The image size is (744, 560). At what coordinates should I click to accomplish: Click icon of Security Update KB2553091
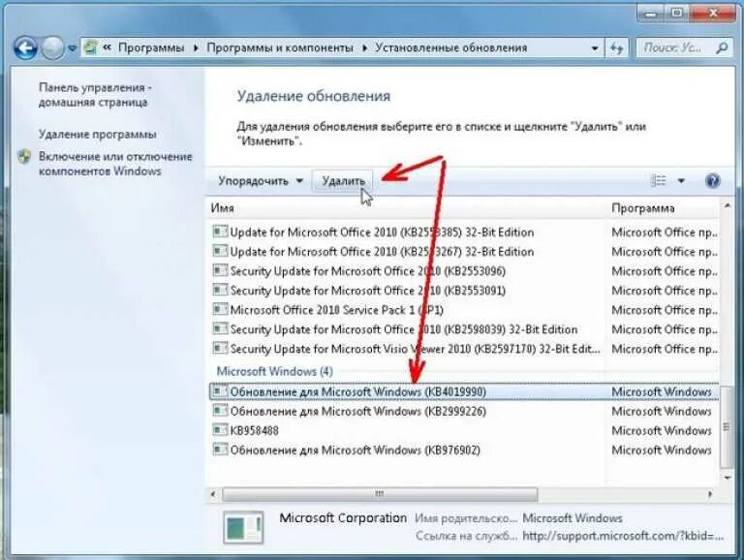[x=220, y=290]
